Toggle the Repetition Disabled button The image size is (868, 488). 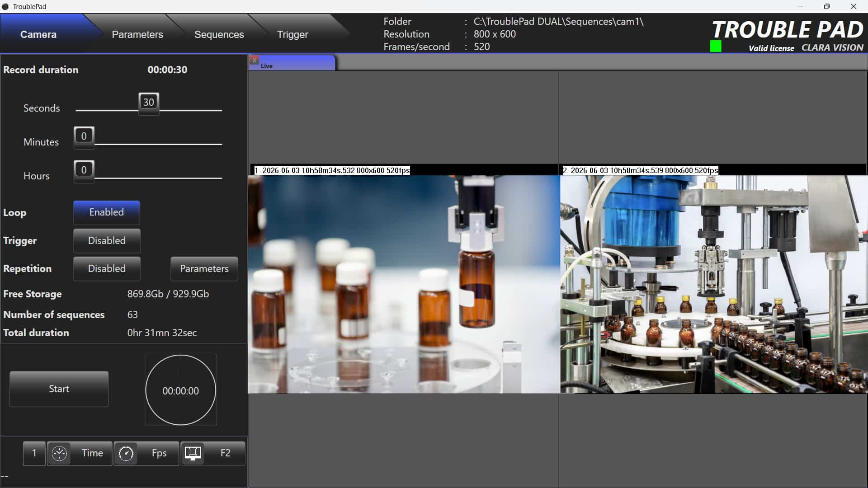click(x=107, y=269)
